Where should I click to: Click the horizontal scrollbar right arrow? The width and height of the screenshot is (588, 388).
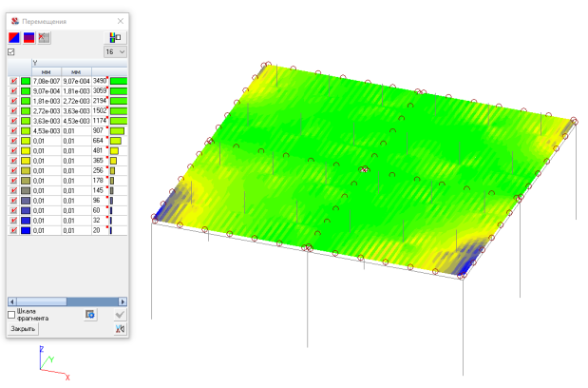[x=123, y=301]
